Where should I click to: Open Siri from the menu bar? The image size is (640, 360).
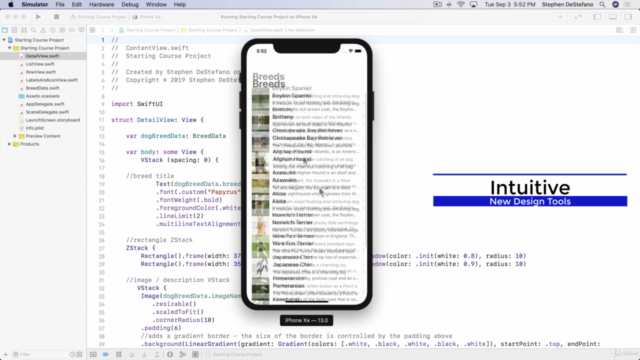[x=616, y=4]
